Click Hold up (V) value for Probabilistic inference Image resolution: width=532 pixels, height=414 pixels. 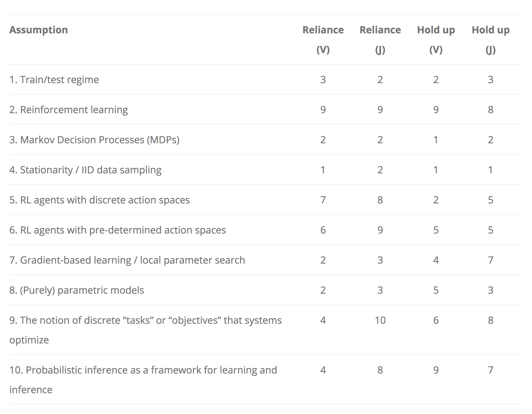(x=436, y=370)
